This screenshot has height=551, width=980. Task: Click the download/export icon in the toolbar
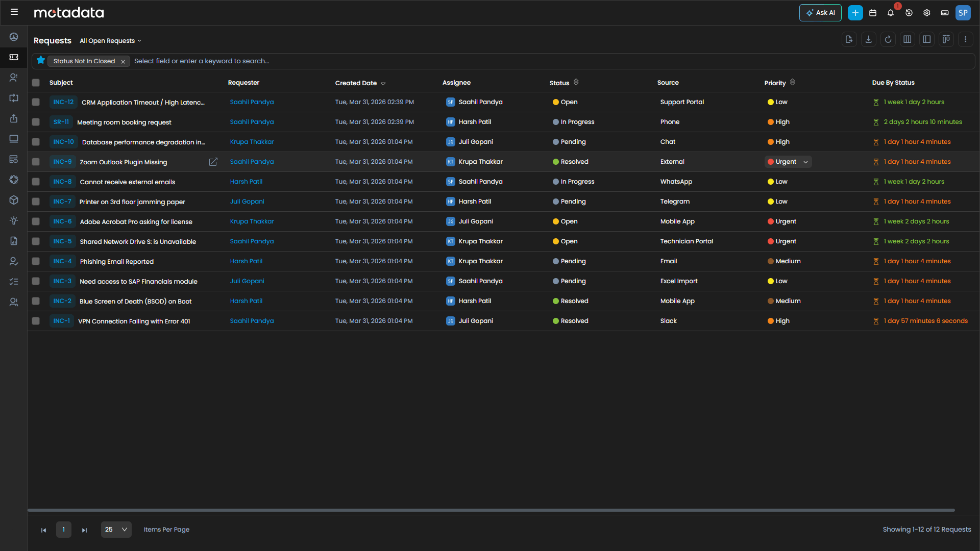(x=869, y=39)
